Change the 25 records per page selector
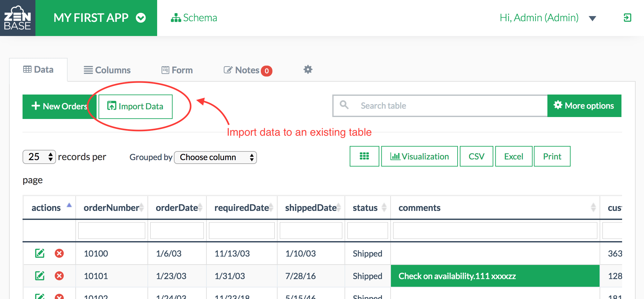The height and width of the screenshot is (299, 644). tap(39, 157)
